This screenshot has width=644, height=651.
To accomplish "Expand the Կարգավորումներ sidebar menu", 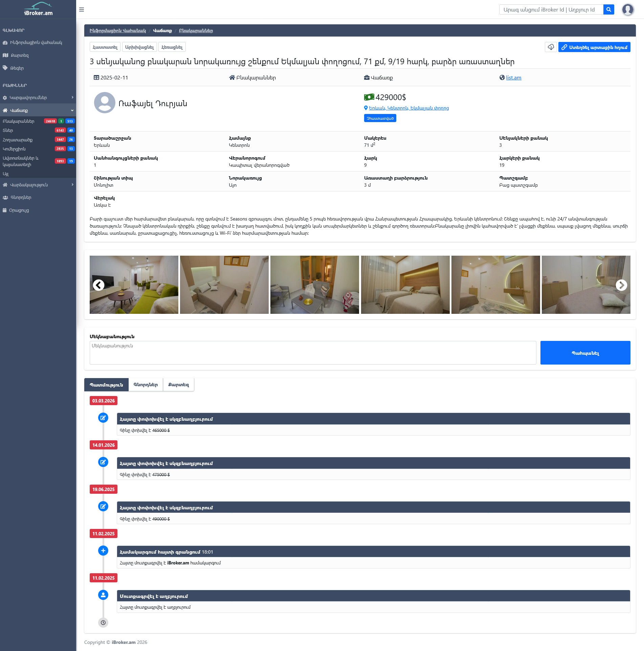I will click(x=38, y=98).
